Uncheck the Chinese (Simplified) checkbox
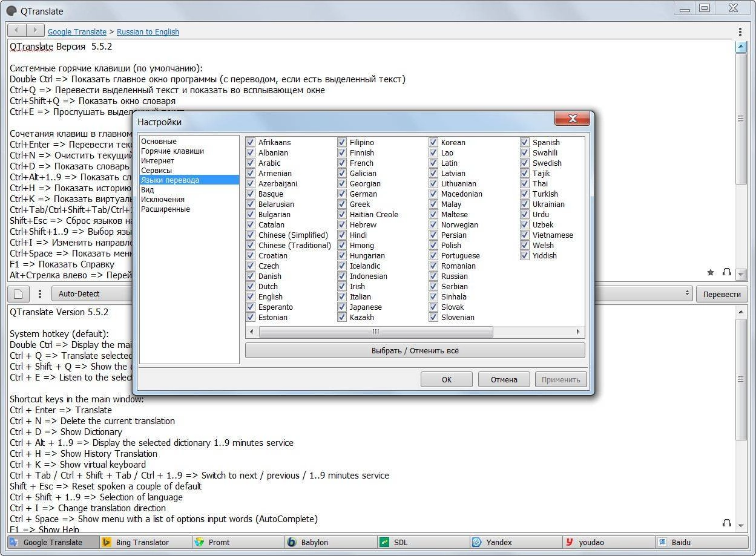 (x=251, y=235)
